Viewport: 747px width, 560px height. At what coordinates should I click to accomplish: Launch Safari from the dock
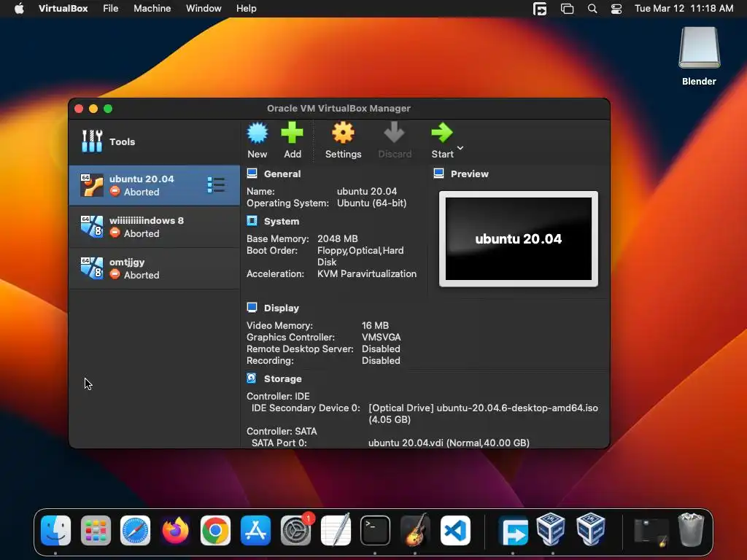click(135, 531)
